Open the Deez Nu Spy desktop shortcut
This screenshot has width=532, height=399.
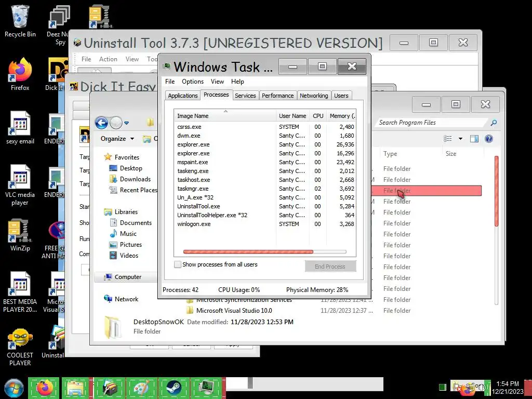(58, 24)
